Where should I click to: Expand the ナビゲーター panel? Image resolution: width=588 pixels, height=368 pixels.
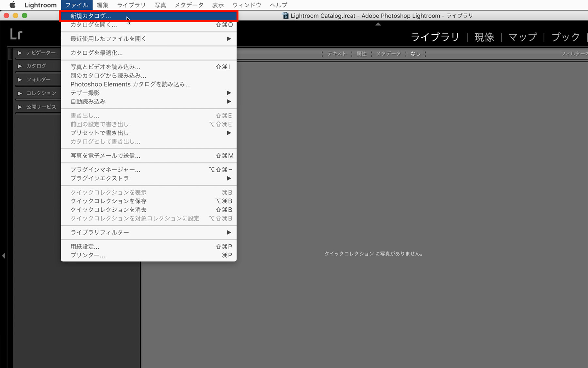[20, 53]
